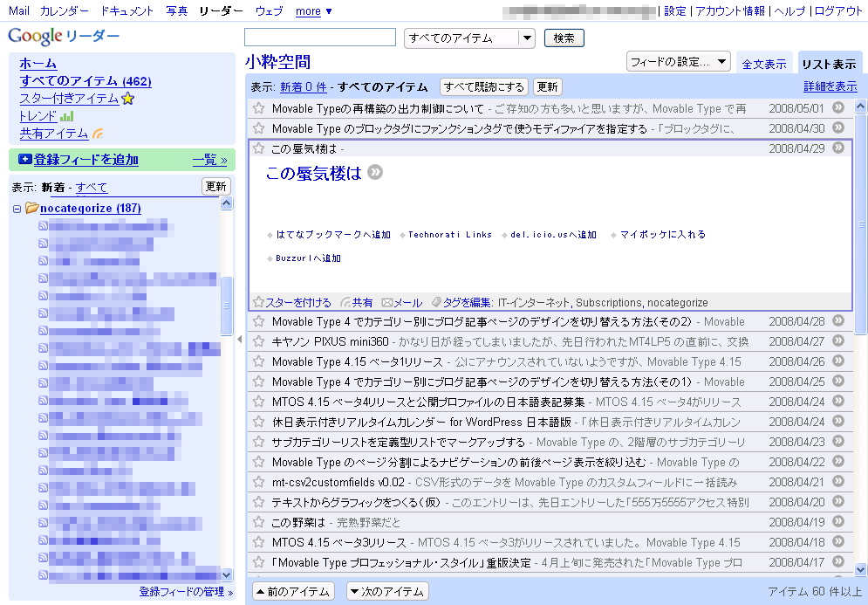The width and height of the screenshot is (868, 605).
Task: Go to the next item with 次のアイテム
Action: pyautogui.click(x=387, y=592)
